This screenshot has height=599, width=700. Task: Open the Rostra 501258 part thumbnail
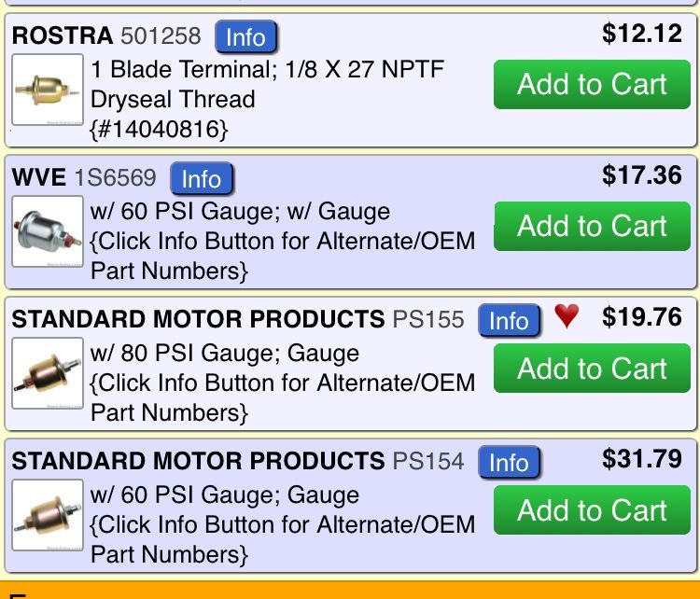[49, 91]
